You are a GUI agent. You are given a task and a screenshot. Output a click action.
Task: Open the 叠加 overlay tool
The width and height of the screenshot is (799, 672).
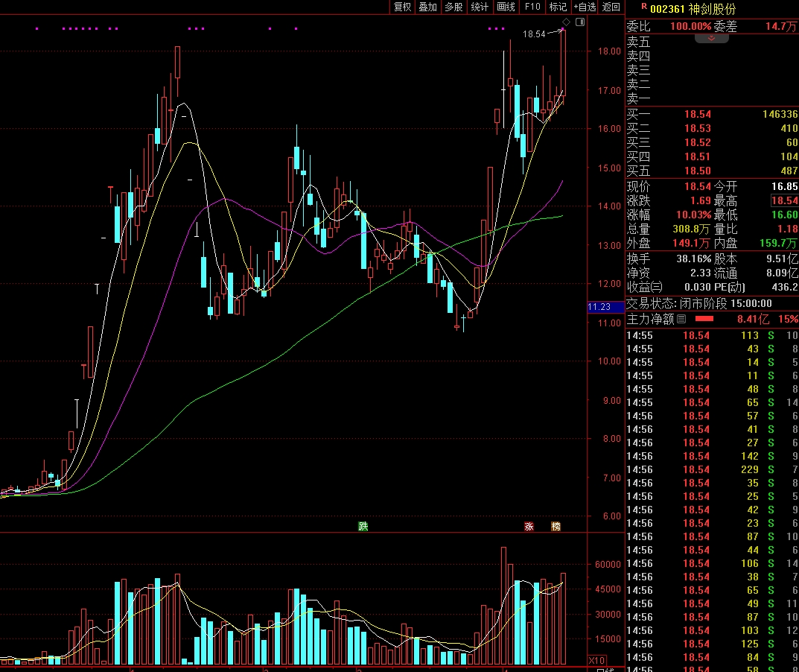(x=428, y=7)
